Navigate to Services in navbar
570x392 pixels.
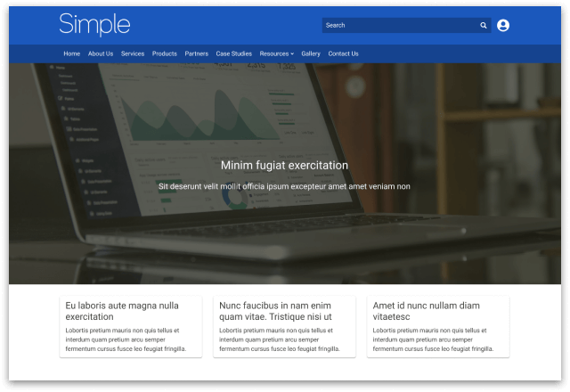(133, 53)
